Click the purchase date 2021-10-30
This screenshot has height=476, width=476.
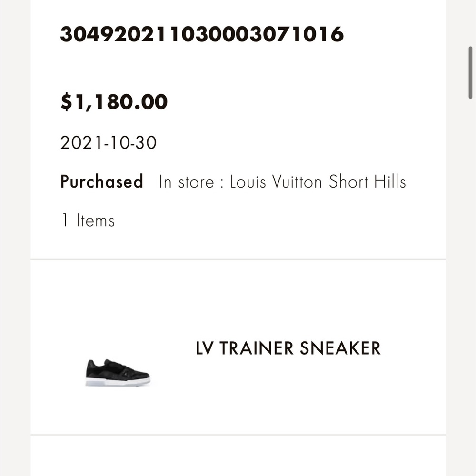click(x=108, y=142)
